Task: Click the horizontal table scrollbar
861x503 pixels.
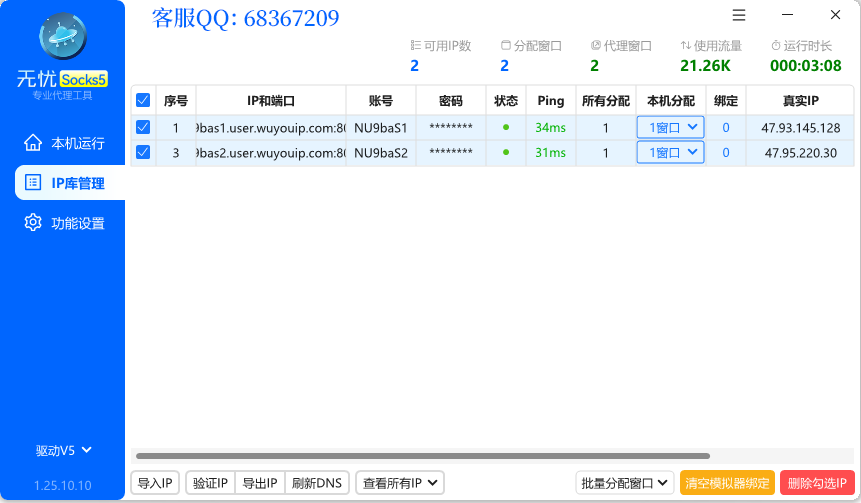Action: [x=423, y=456]
